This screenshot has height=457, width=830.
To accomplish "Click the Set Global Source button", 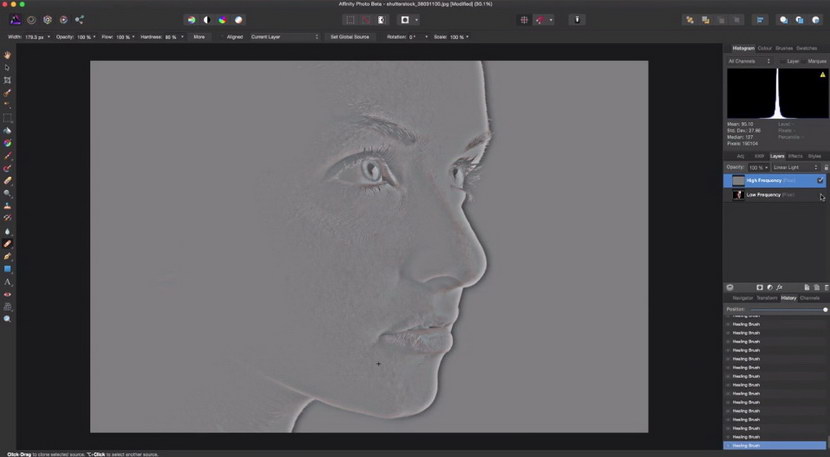I will pyautogui.click(x=349, y=37).
